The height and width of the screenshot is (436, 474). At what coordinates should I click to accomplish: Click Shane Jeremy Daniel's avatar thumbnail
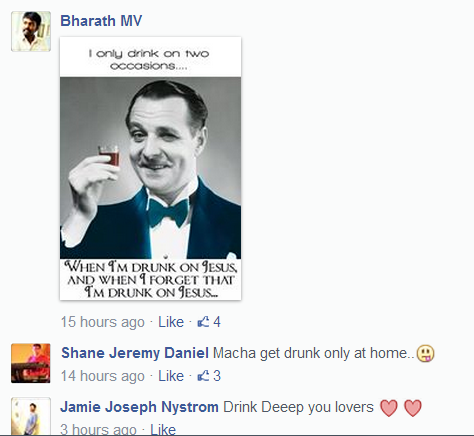click(31, 363)
